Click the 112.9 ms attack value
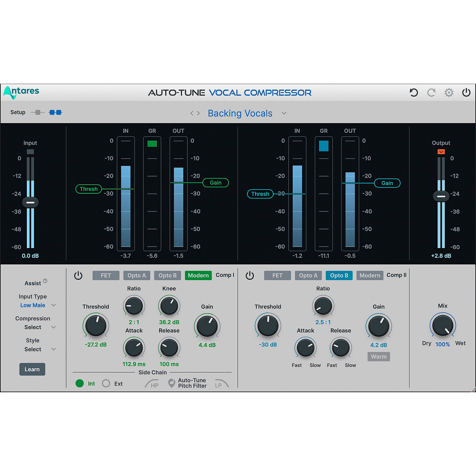 [134, 364]
